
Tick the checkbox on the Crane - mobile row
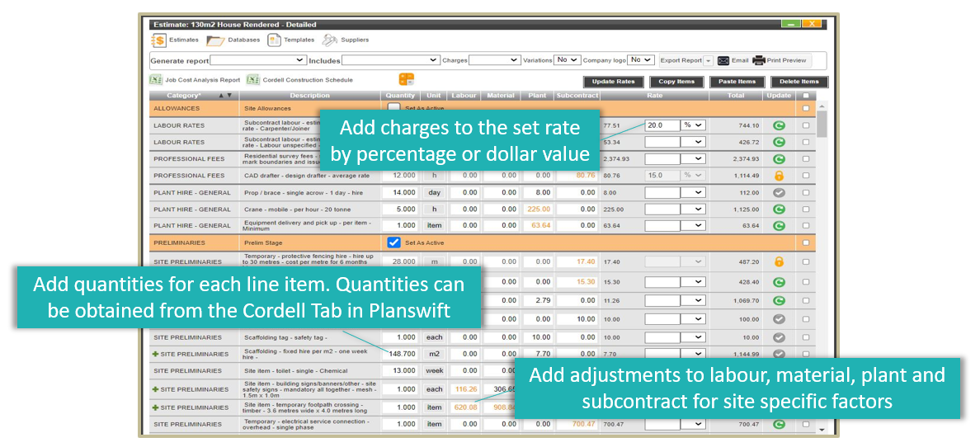[806, 209]
